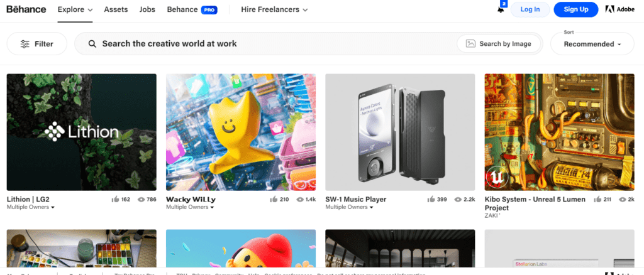
Task: Click the search magnifier icon
Action: [x=92, y=44]
